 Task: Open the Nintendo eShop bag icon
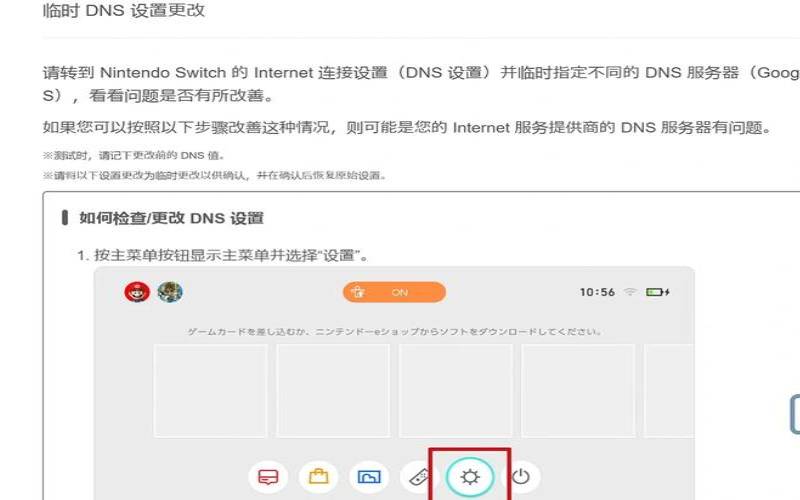pos(318,477)
